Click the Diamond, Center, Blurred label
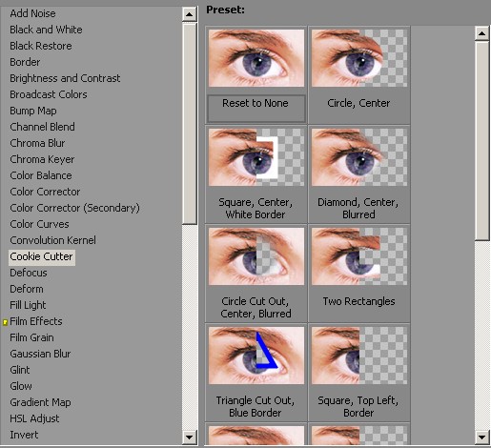This screenshot has height=448, width=491. (358, 208)
